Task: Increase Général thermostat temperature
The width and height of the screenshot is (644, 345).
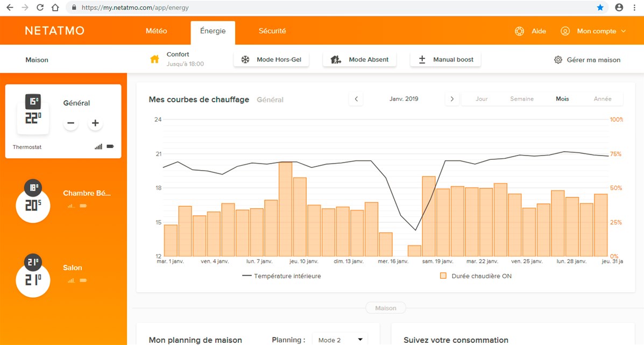Action: [95, 123]
